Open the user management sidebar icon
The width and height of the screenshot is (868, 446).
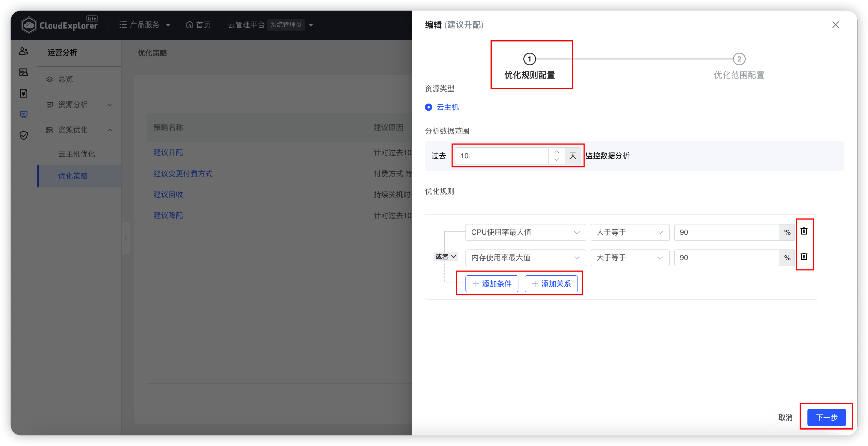[x=24, y=51]
